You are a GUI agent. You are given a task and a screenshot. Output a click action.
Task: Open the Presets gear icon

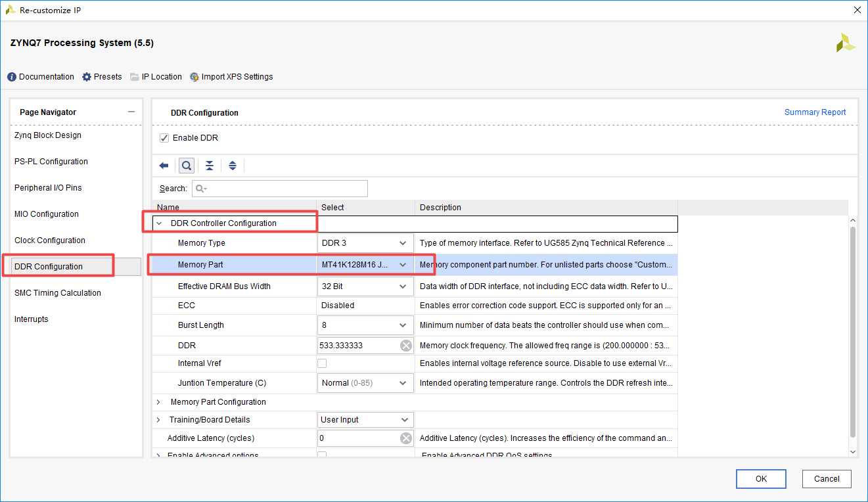coord(87,77)
